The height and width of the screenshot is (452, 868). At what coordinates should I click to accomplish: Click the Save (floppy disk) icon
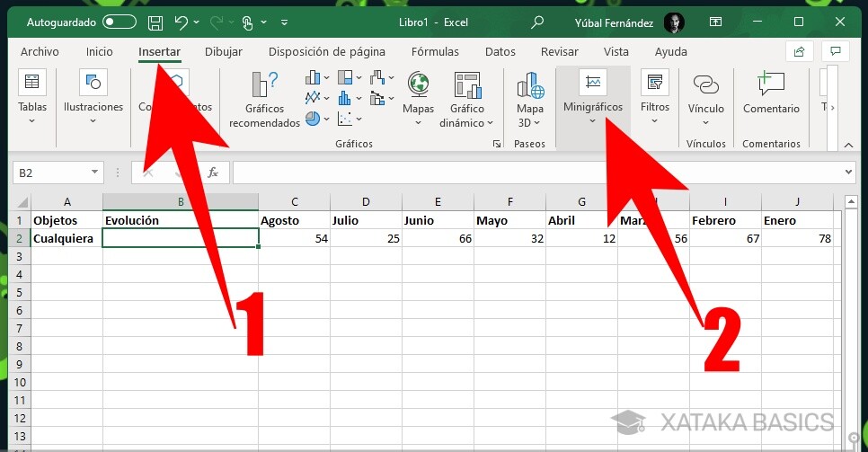click(x=155, y=22)
